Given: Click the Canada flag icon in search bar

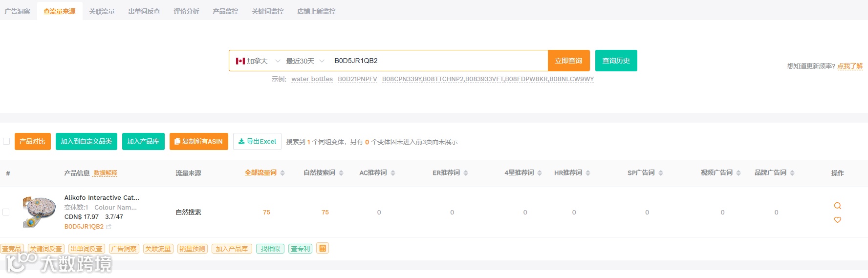Looking at the screenshot, I should 240,61.
